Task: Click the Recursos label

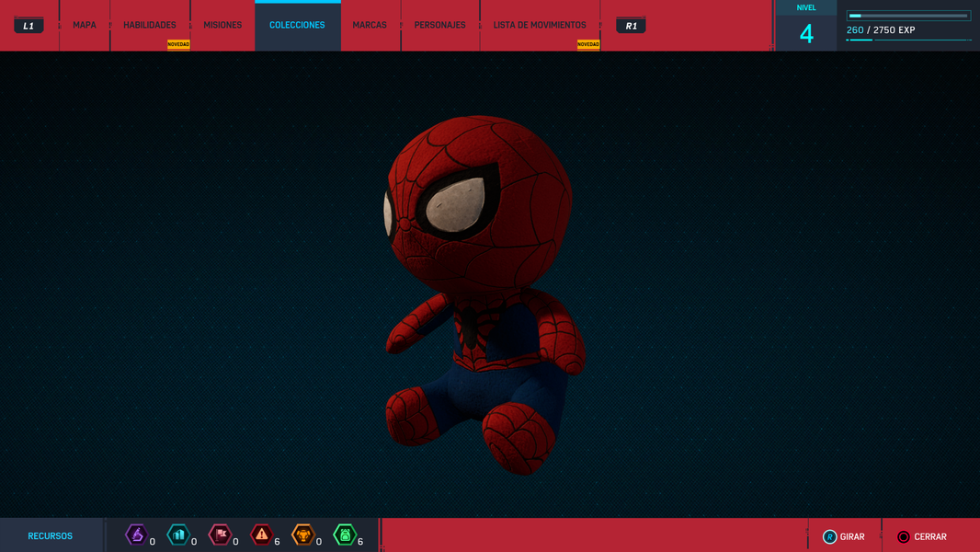Action: click(50, 536)
